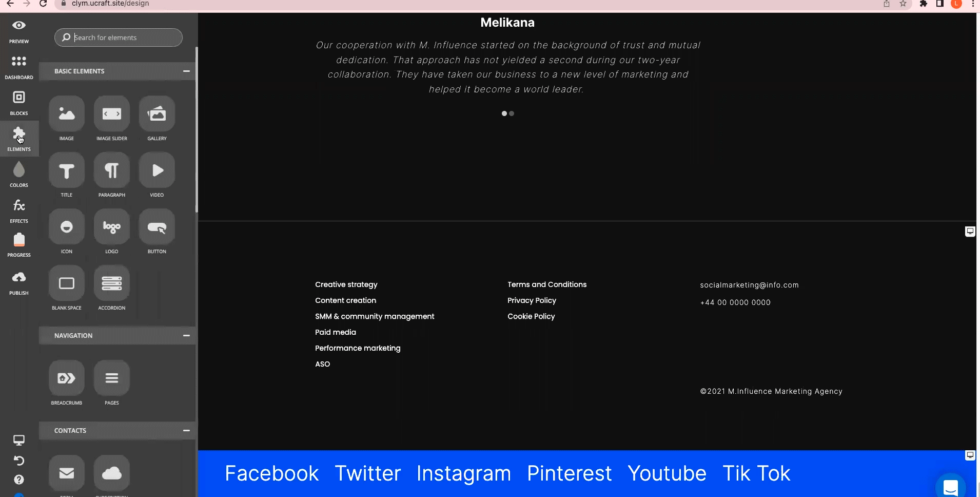Select the first testimonial slider dot

[x=504, y=113]
